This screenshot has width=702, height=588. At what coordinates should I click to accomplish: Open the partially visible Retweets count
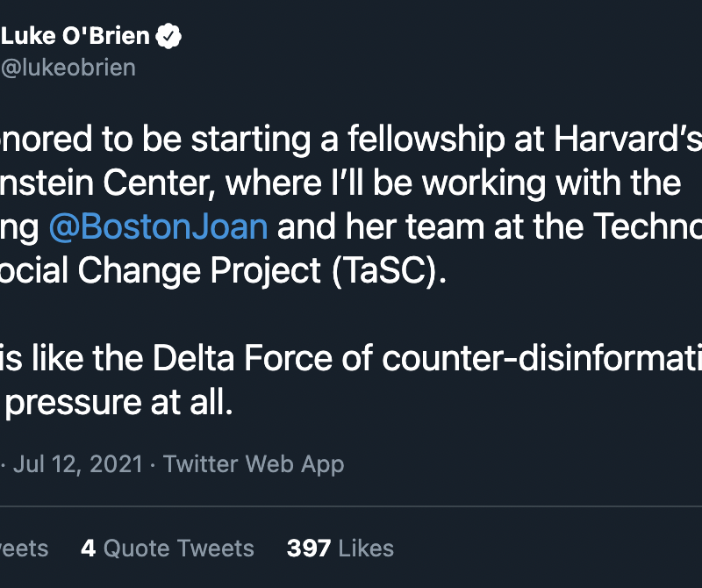[24, 549]
